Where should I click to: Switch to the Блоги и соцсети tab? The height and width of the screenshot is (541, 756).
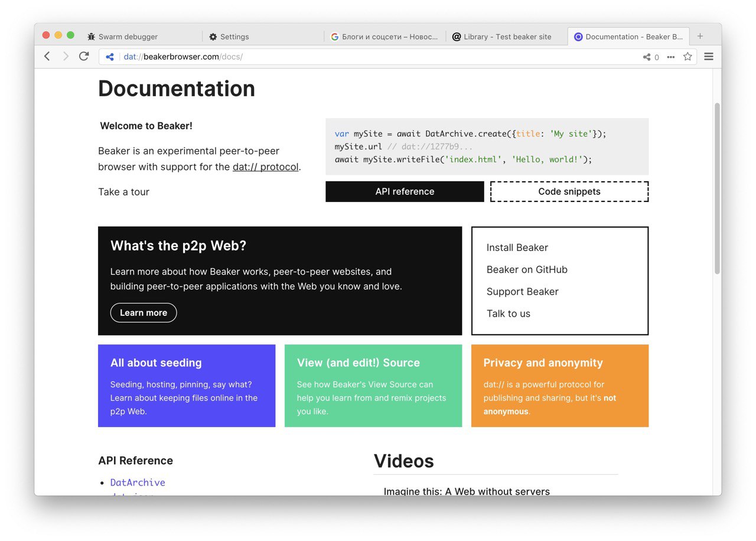(385, 37)
